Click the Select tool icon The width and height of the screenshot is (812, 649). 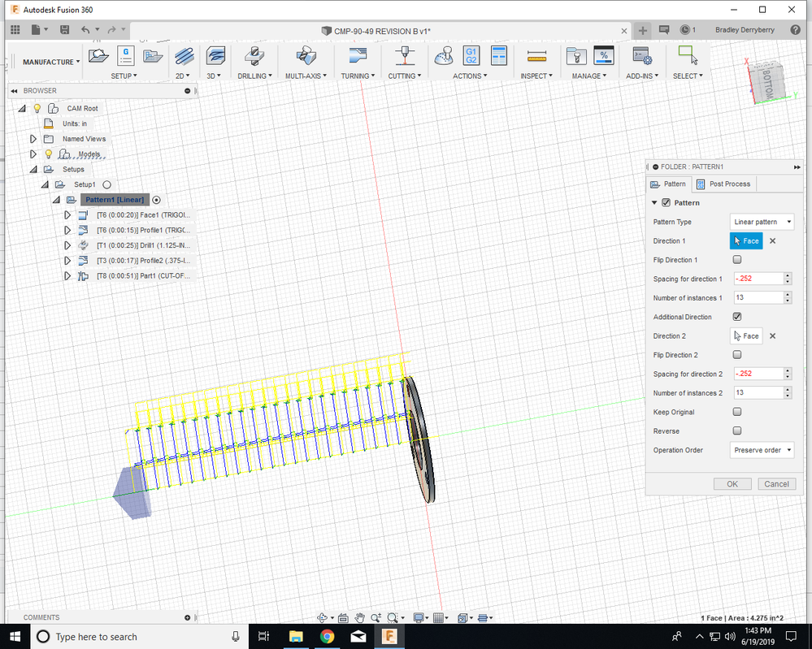(x=688, y=55)
